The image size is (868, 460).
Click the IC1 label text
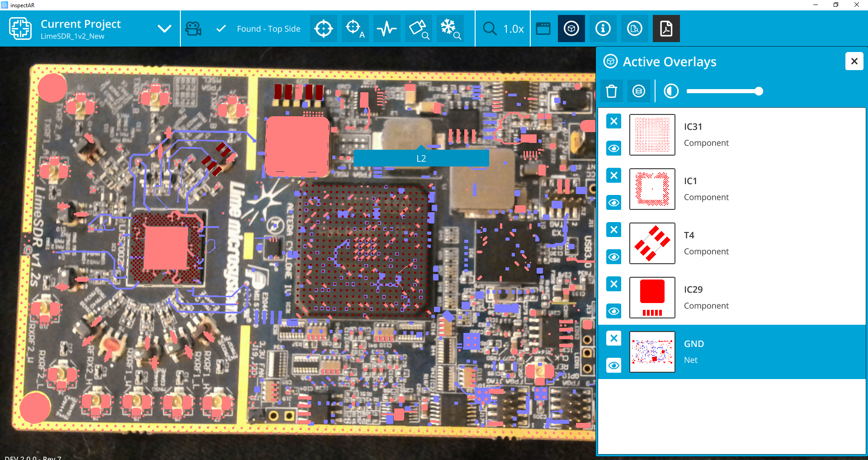690,181
